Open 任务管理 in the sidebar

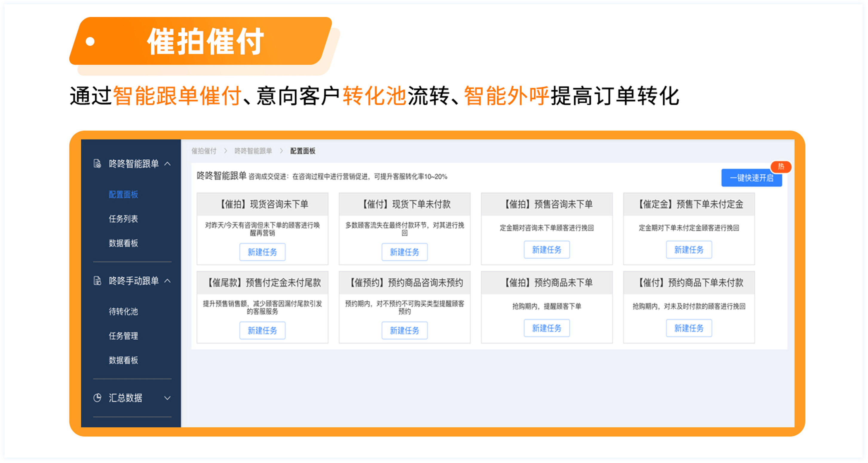point(123,336)
